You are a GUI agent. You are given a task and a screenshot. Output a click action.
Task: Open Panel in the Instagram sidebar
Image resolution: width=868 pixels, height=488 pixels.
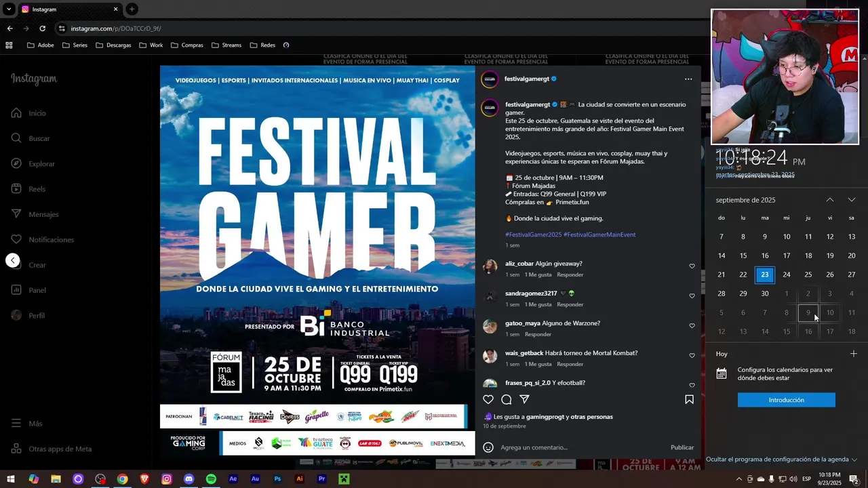pyautogui.click(x=28, y=290)
